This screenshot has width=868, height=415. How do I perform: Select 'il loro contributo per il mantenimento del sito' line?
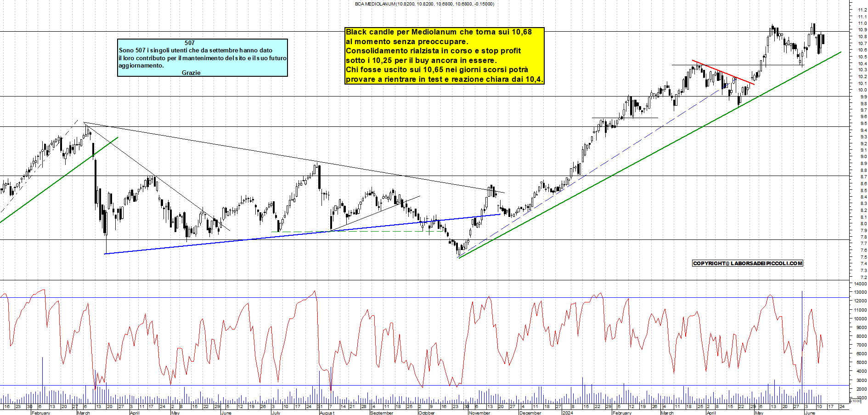(x=203, y=58)
